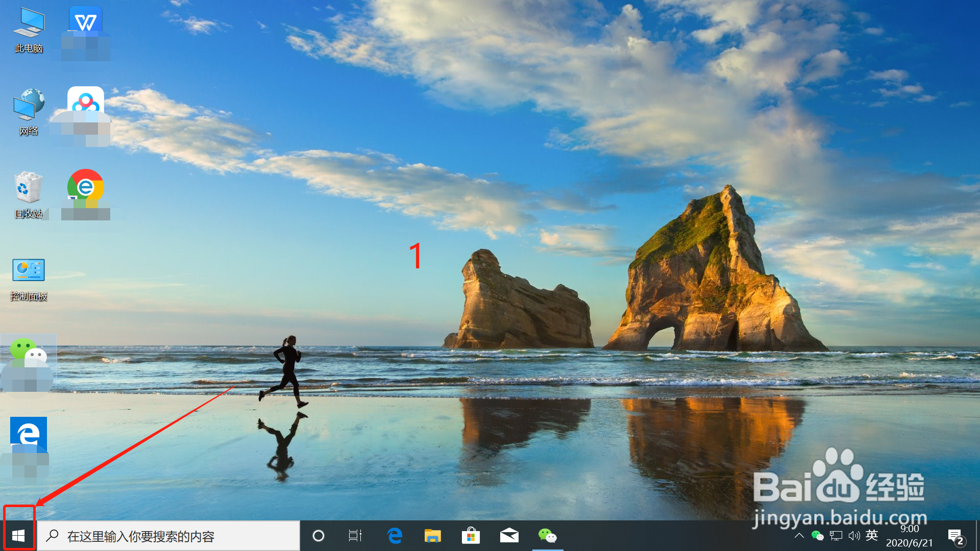Open network status tray icon
The height and width of the screenshot is (551, 980).
(836, 536)
